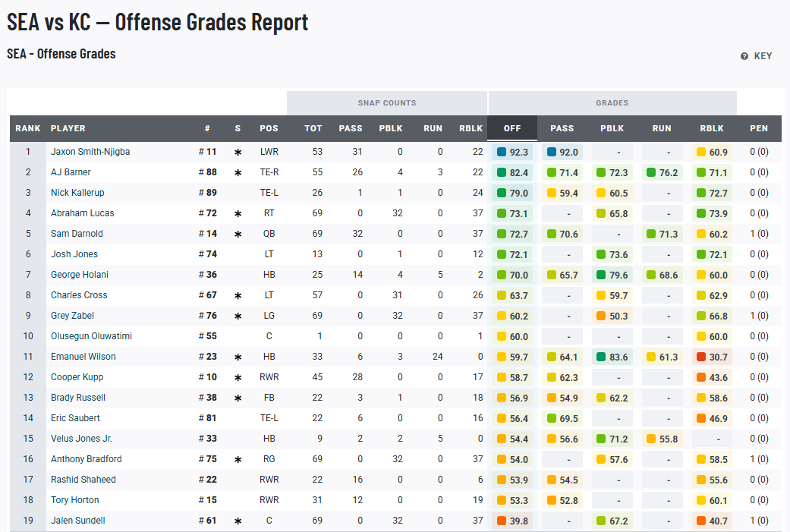This screenshot has width=790, height=532.
Task: Sort by the PLAYER column header
Action: coord(68,128)
